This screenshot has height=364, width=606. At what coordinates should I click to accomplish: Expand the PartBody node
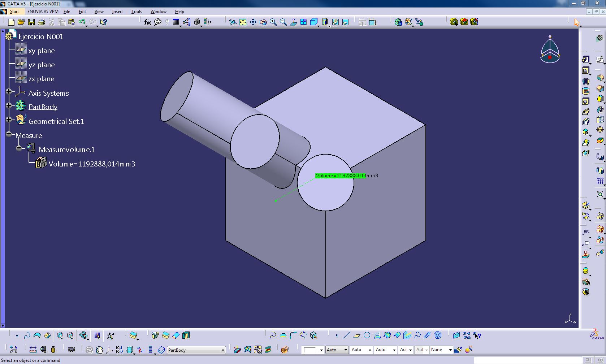click(x=9, y=105)
